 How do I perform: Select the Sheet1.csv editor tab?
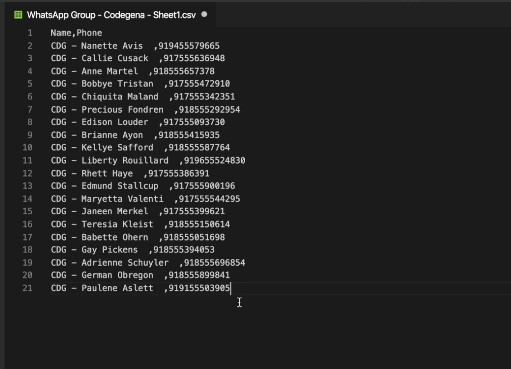110,15
